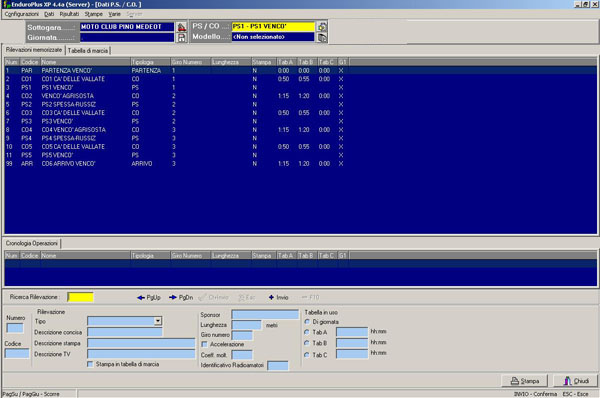Image resolution: width=600 pixels, height=398 pixels.
Task: Click the G1 X mark for C06 ARRIVO VENCO'
Action: 341,163
